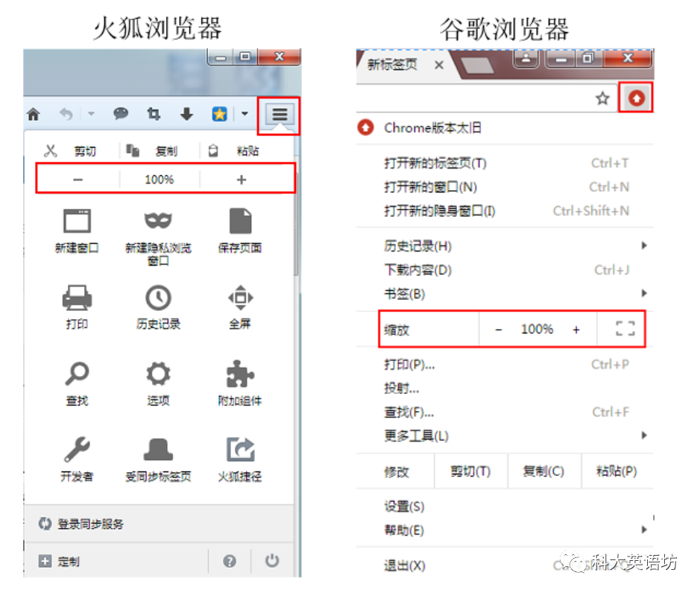This screenshot has width=700, height=593.
Task: Click the Print (打印) icon in Firefox
Action: (77, 307)
